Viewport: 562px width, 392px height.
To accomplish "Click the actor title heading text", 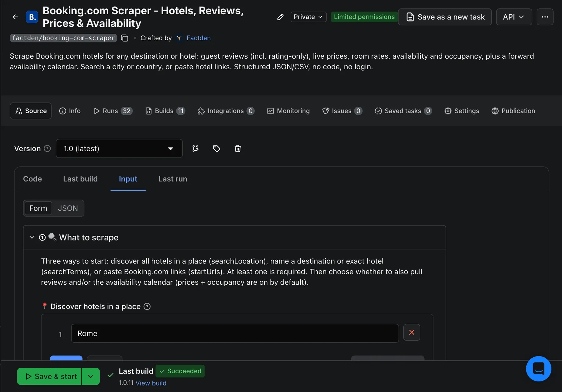I will (x=143, y=17).
